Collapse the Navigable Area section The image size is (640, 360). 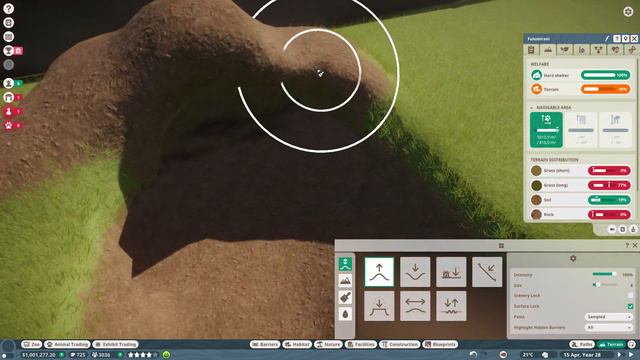531,108
